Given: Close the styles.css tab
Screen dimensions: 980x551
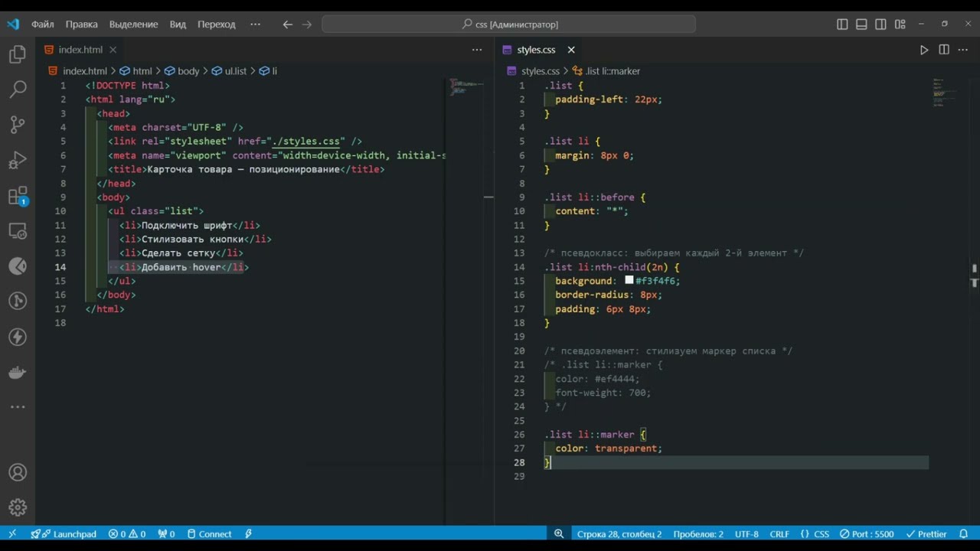Looking at the screenshot, I should click(571, 50).
